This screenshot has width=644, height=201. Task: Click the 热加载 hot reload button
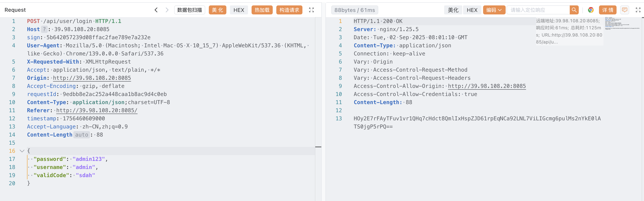262,10
